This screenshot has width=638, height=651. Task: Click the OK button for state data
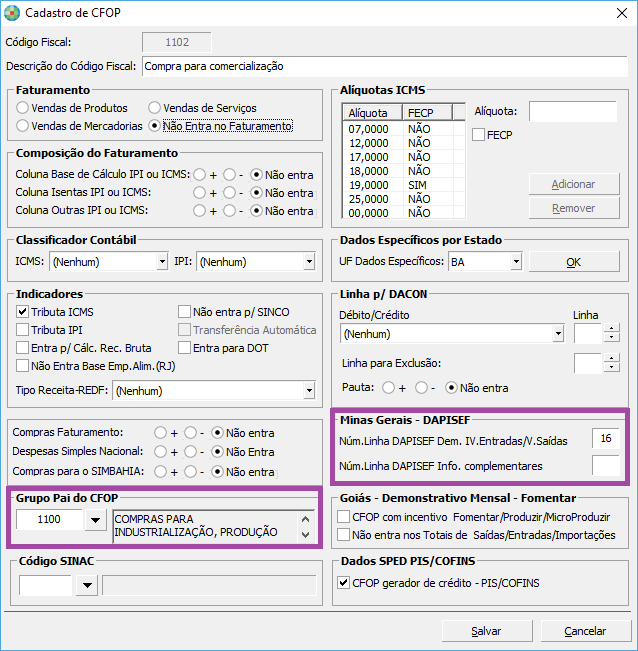pos(573,262)
